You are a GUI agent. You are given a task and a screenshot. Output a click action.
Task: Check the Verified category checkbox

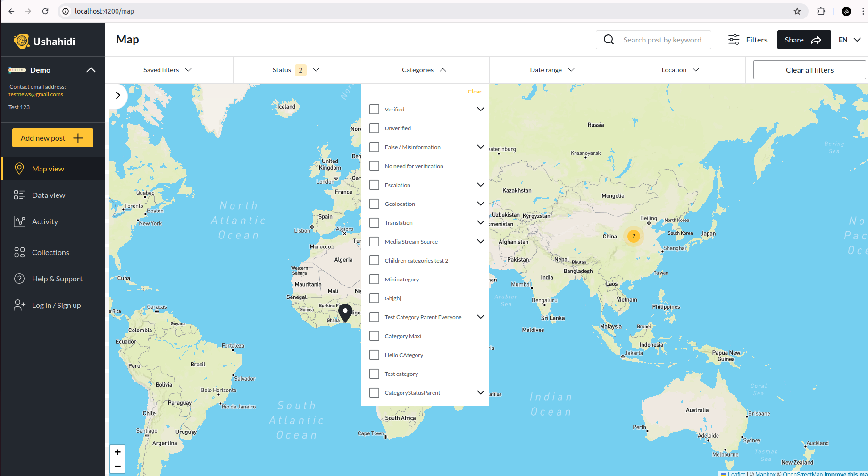[375, 109]
